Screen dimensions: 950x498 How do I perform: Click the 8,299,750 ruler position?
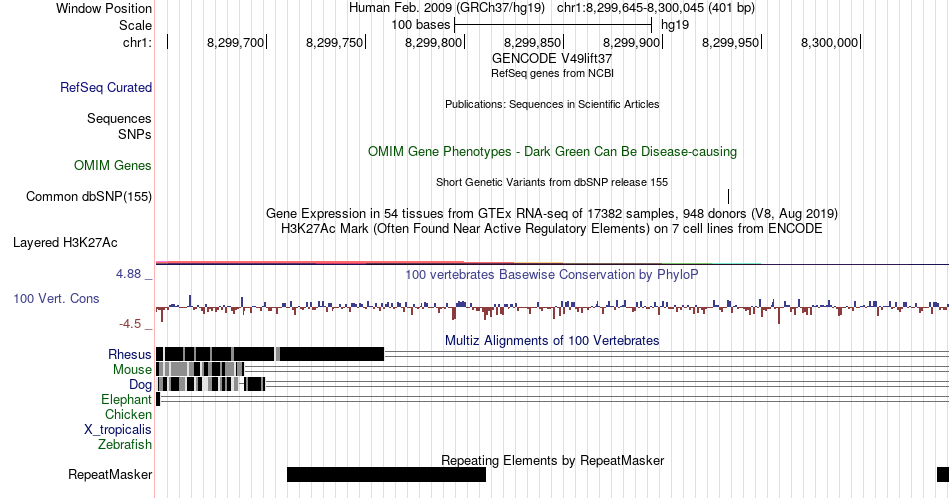pyautogui.click(x=334, y=42)
